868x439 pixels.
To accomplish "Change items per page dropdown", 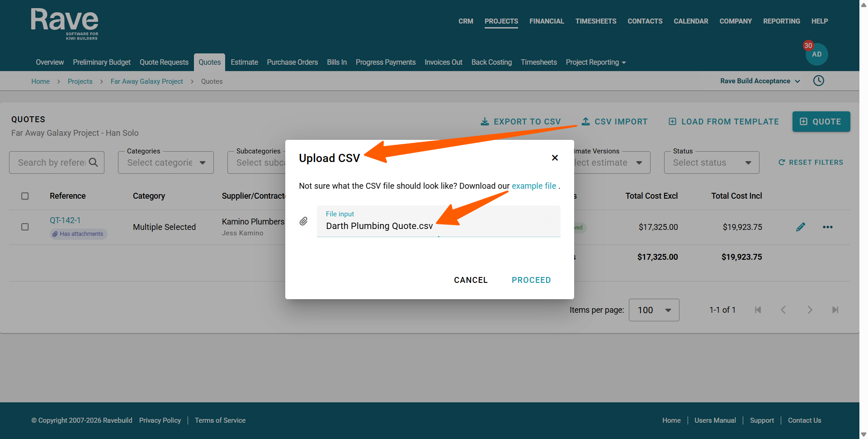I will (654, 310).
